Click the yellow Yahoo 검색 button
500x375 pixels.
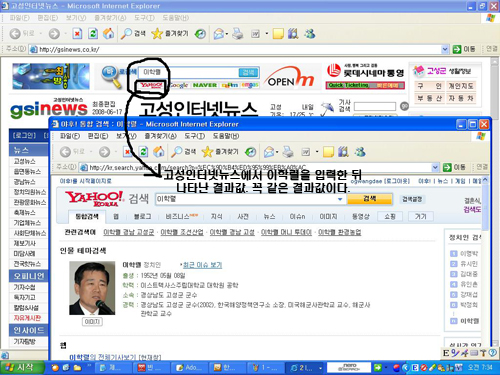pyautogui.click(x=370, y=199)
